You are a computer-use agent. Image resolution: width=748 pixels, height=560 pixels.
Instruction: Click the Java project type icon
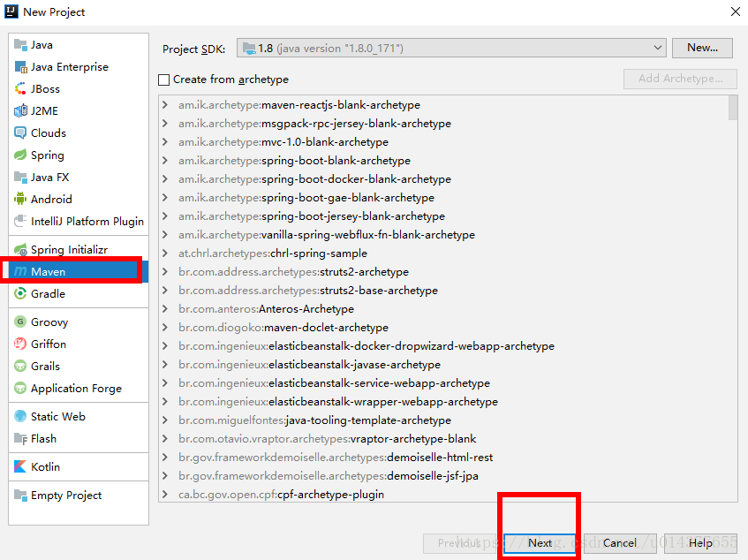coord(20,45)
